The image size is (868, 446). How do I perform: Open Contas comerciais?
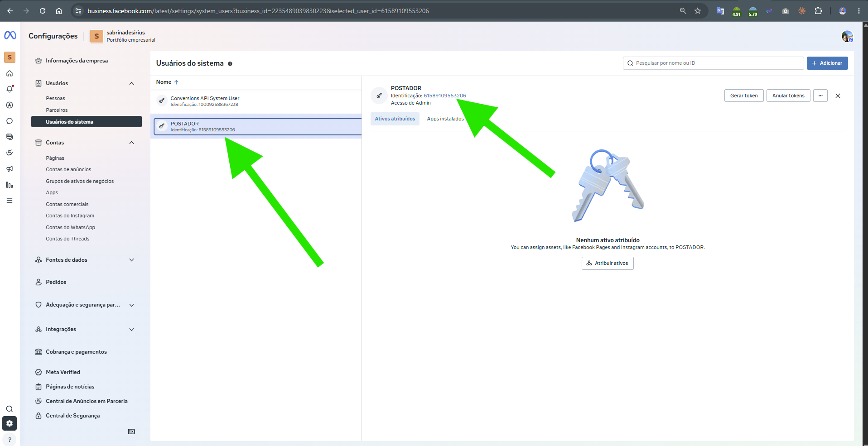click(x=67, y=204)
